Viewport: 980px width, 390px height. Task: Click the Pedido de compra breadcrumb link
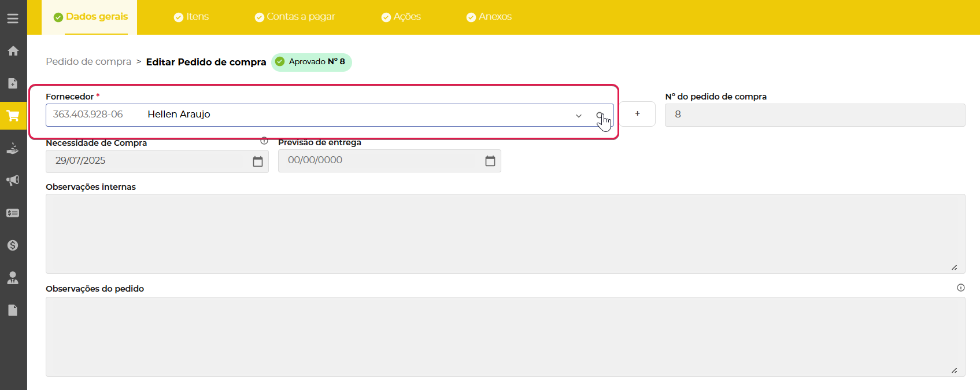click(88, 62)
